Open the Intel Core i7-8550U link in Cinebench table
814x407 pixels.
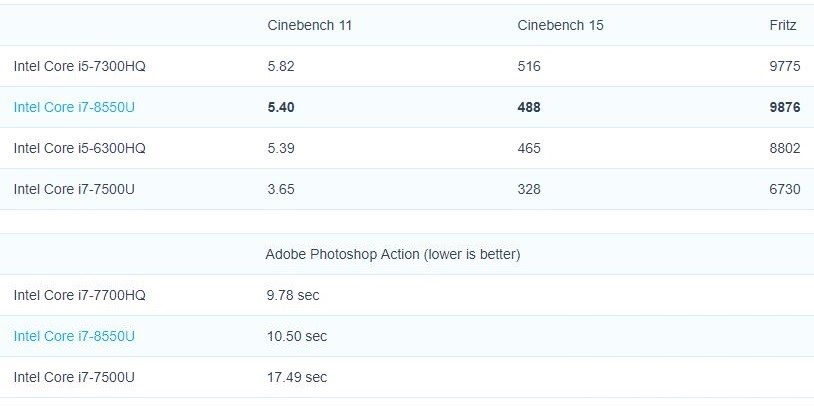point(74,107)
